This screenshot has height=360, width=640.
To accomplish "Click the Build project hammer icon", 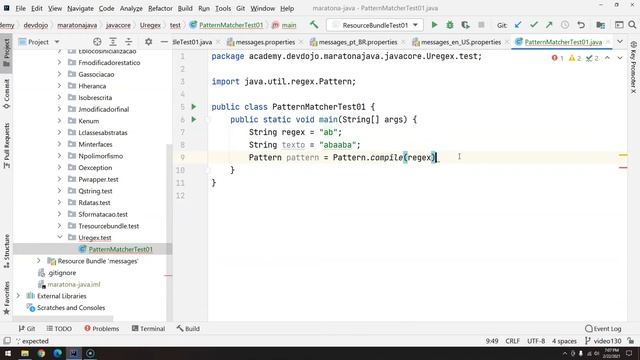I will [x=313, y=25].
